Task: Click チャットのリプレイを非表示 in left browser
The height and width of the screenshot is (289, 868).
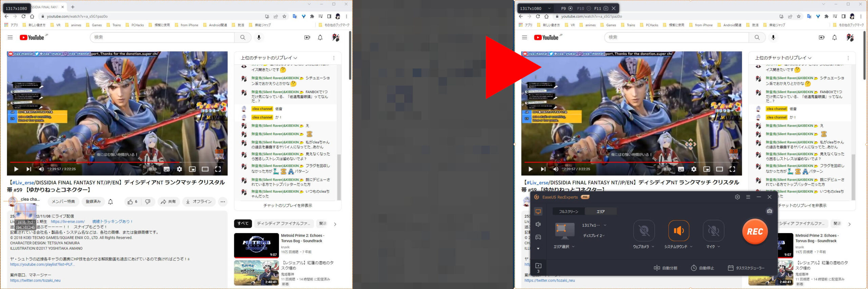Action: [x=288, y=206]
